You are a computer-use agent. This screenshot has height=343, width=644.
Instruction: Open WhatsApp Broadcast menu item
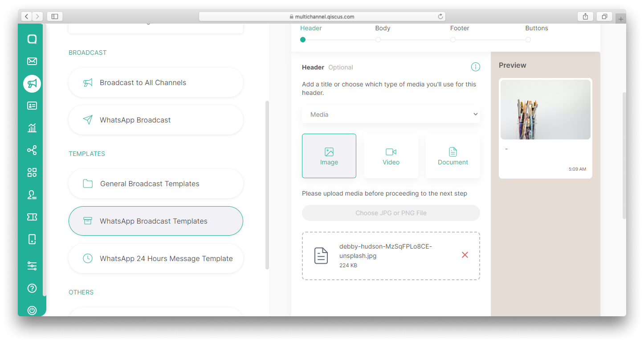[x=156, y=120]
